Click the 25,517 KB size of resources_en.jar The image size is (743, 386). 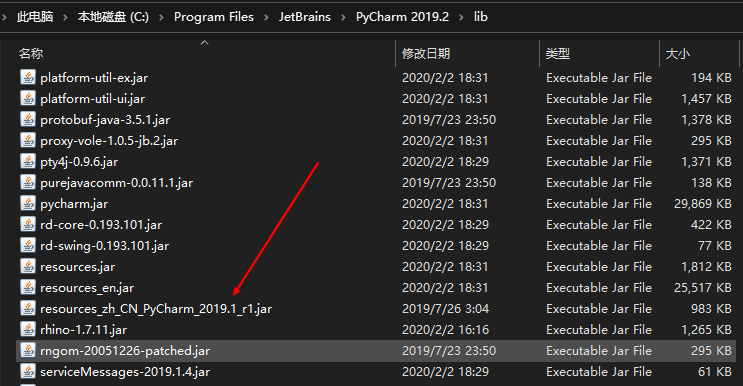pos(703,287)
